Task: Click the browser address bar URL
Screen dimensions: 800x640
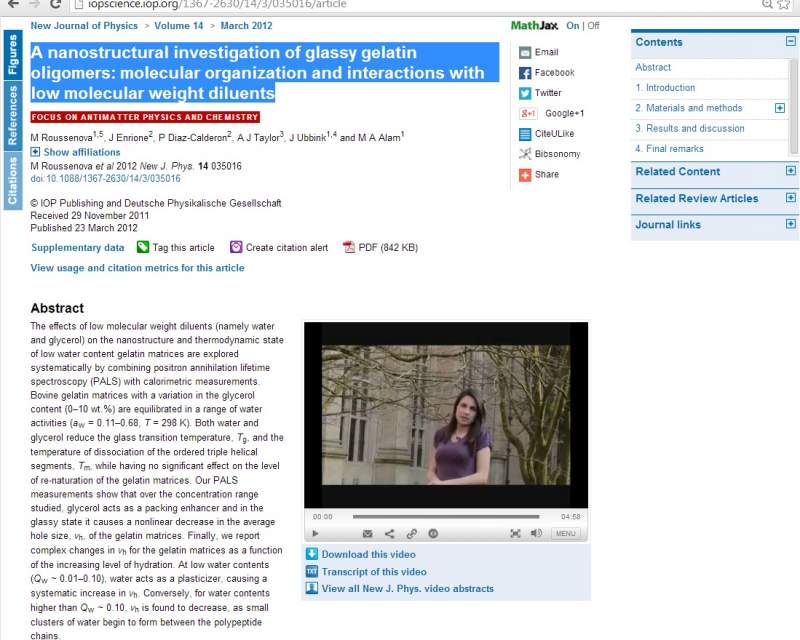Action: (217, 5)
